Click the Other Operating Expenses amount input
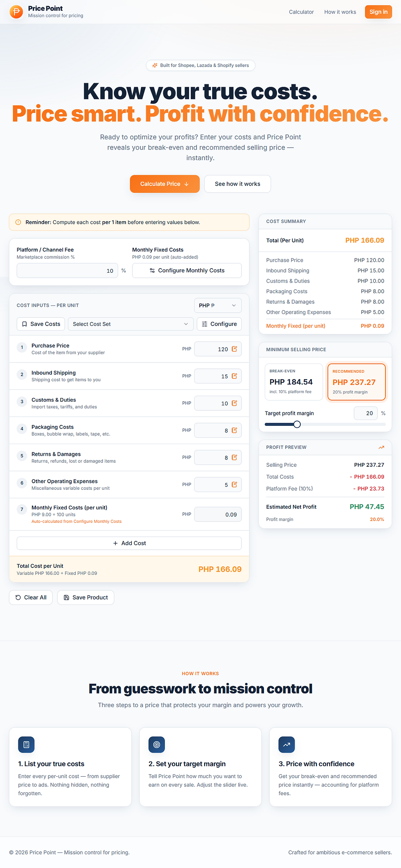Viewport: 401px width, 868px height. pyautogui.click(x=218, y=484)
